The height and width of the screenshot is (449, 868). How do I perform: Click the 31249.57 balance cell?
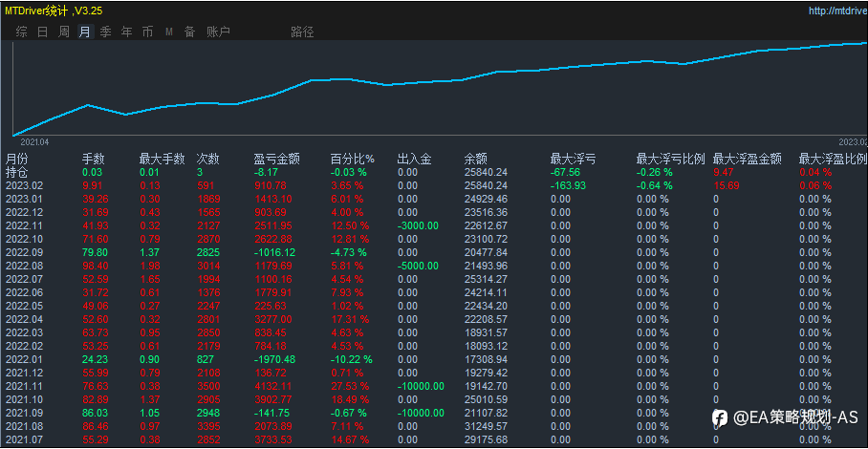486,426
